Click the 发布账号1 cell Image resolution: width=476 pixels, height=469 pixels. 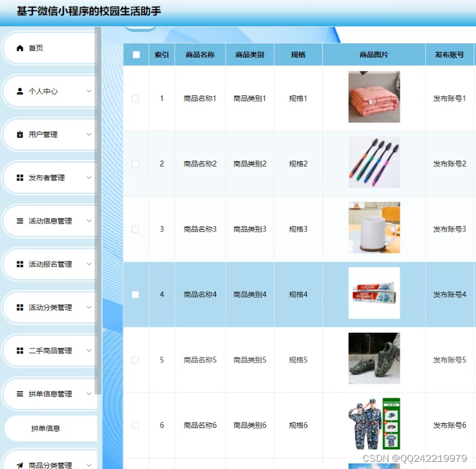click(x=450, y=98)
